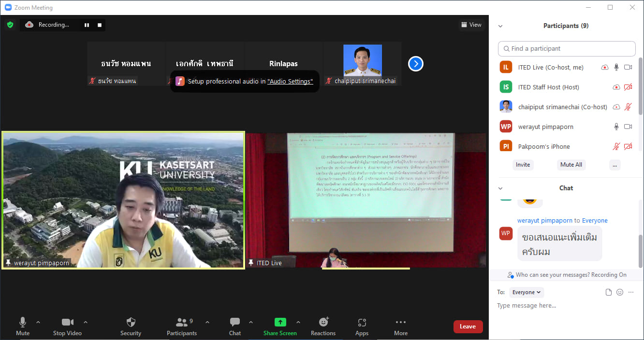Image resolution: width=644 pixels, height=340 pixels.
Task: Open sharing options arrow beside Share Screen
Action: pos(298,322)
